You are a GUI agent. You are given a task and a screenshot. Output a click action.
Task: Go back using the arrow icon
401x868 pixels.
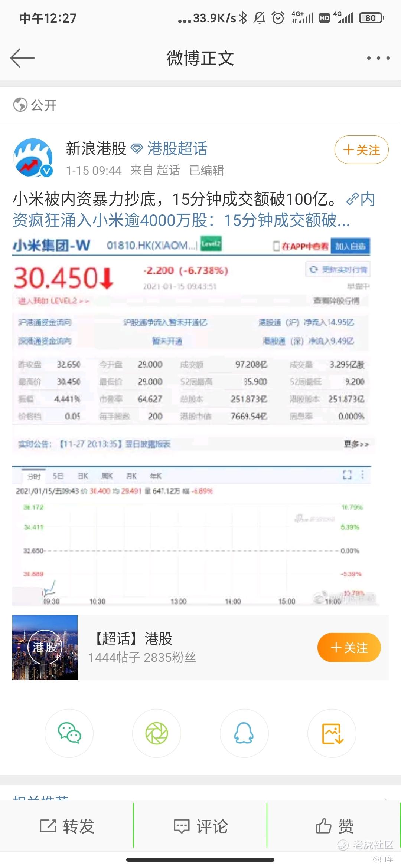point(22,58)
